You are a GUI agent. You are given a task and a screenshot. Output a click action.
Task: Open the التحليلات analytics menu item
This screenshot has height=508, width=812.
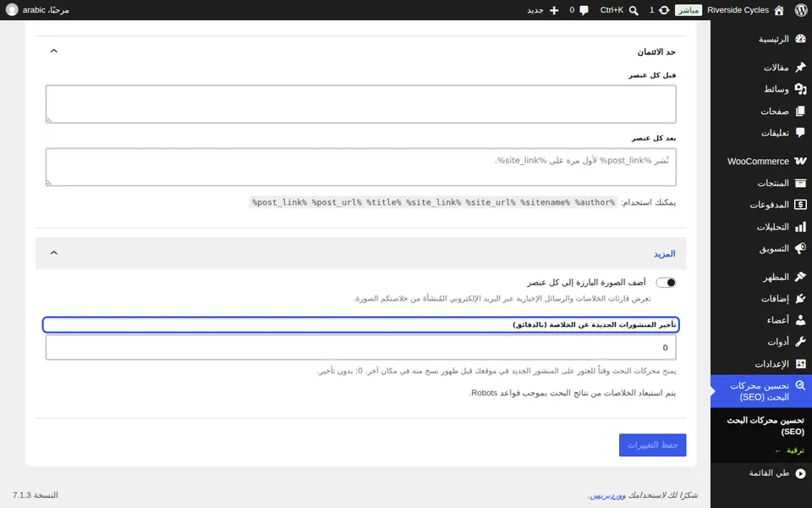(761, 227)
